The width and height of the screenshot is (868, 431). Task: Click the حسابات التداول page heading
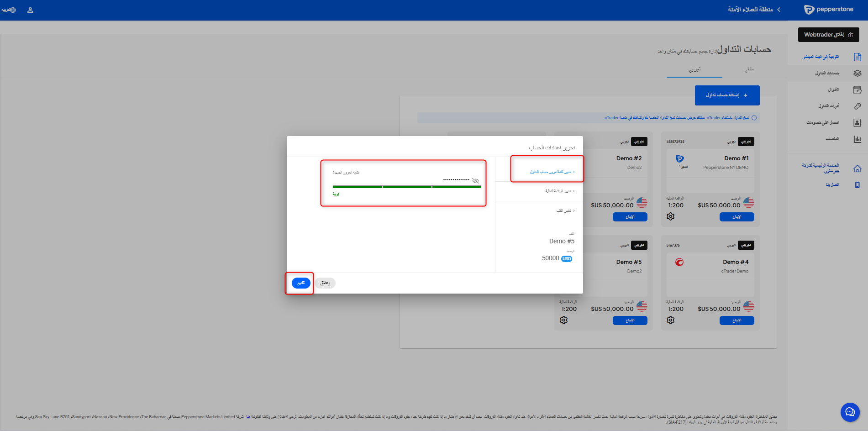click(744, 49)
